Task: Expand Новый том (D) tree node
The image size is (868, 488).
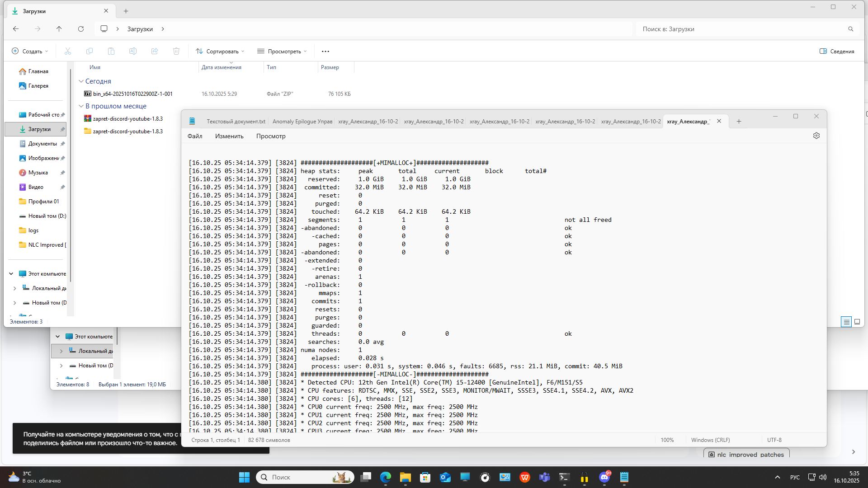Action: 14,303
